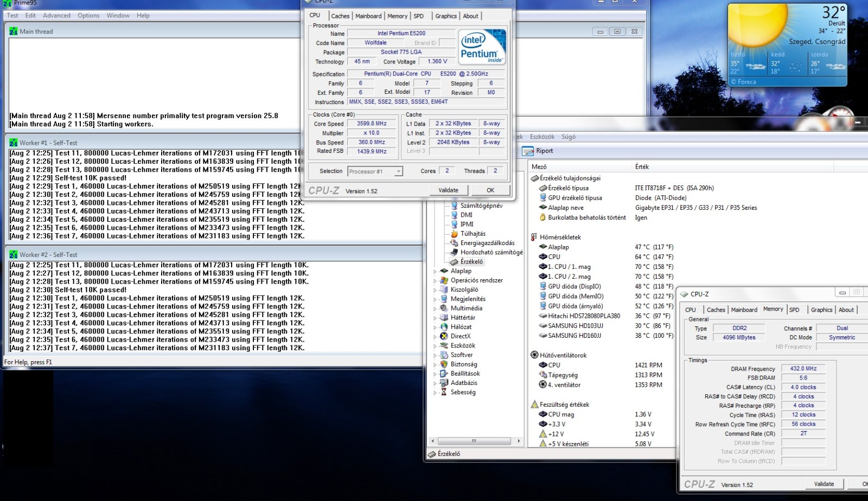Click the Tápegység fan row

click(600, 375)
